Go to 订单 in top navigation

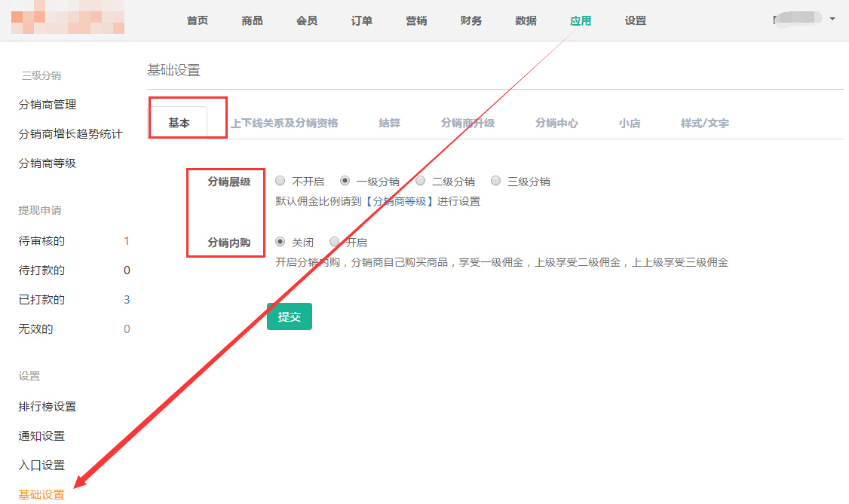[x=361, y=20]
